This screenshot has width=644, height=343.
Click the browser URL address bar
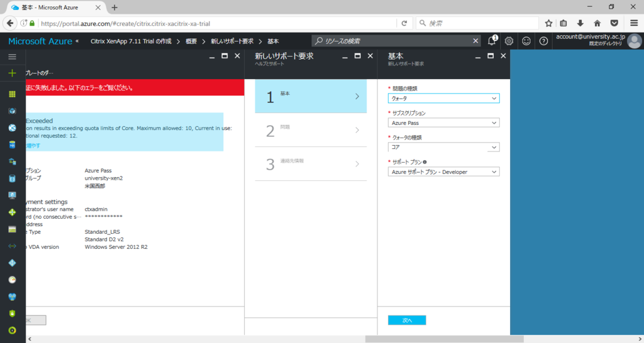click(x=218, y=23)
